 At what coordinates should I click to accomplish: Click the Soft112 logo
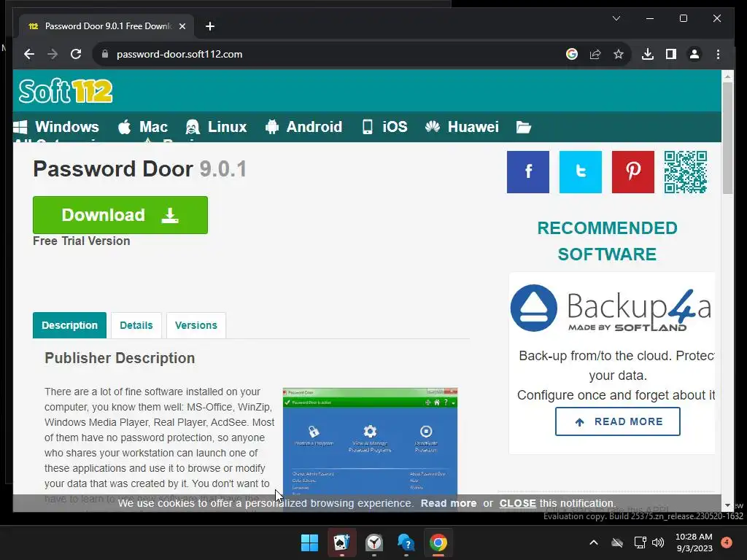[66, 91]
